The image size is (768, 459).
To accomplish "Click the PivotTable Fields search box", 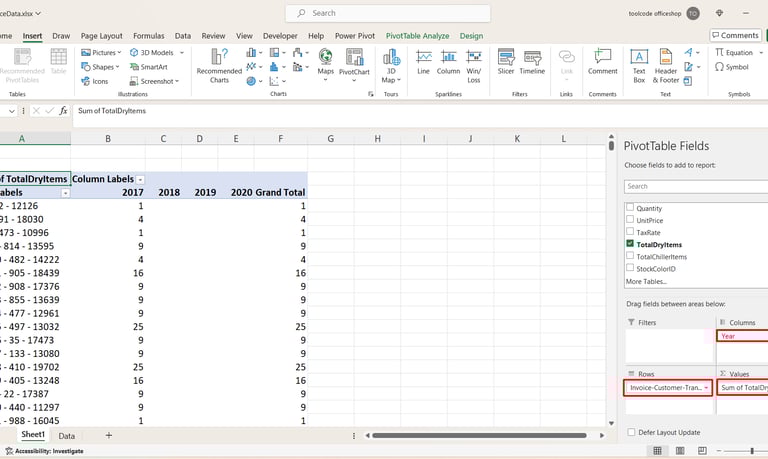I will (696, 186).
